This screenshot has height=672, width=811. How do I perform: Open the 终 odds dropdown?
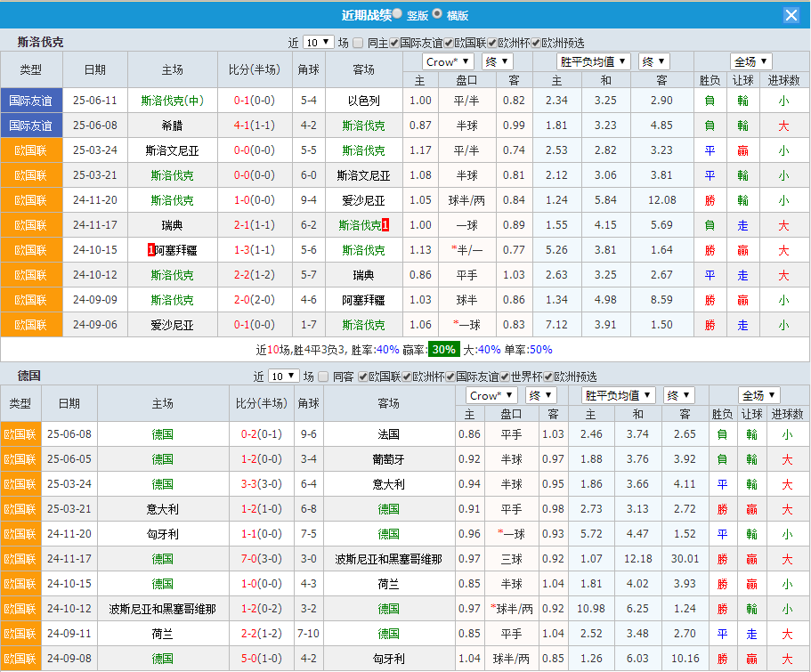496,61
